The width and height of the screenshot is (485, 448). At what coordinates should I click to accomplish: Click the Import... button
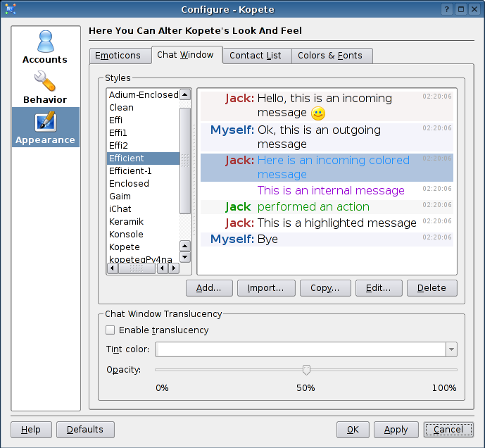[x=266, y=288]
